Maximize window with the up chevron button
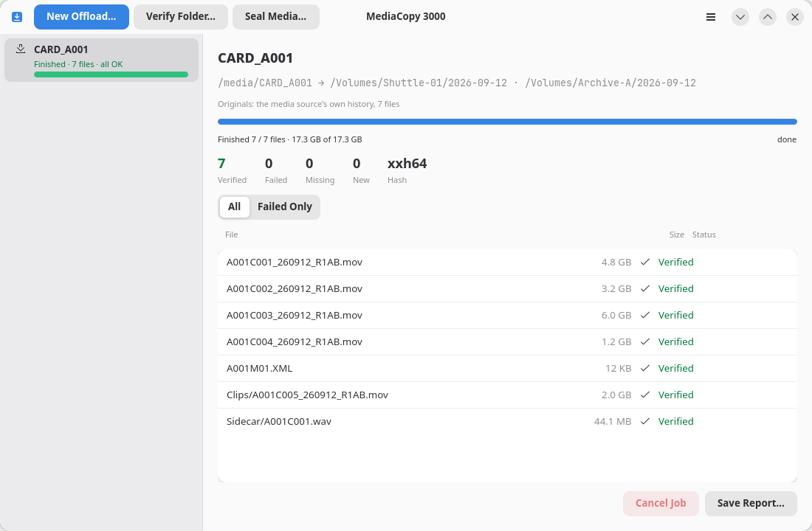The width and height of the screenshot is (812, 531). point(768,17)
